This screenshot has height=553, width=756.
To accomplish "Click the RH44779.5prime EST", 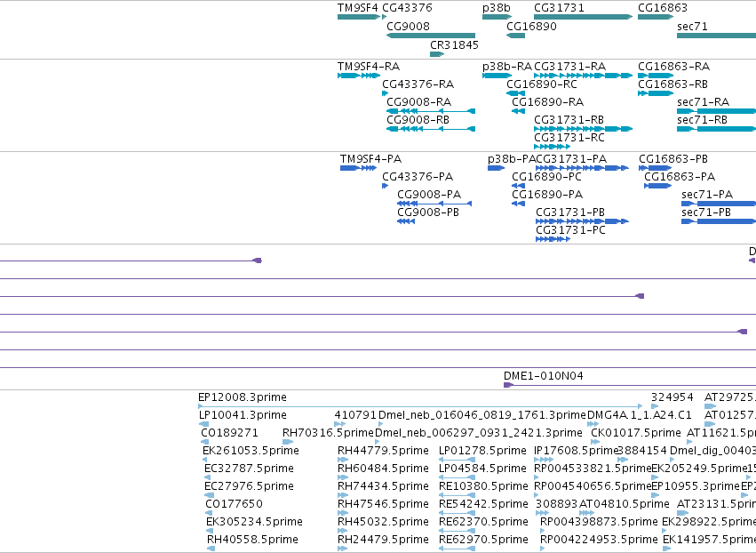I will pos(342,460).
